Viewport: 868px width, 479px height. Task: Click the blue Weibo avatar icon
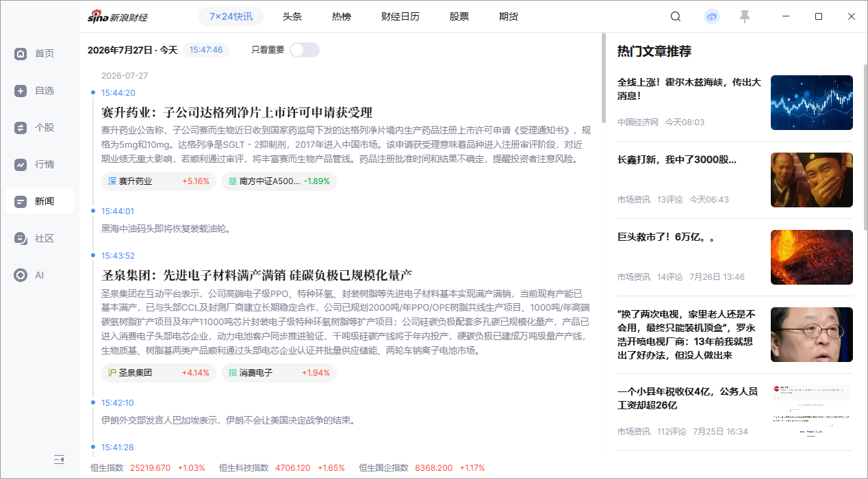click(x=712, y=16)
